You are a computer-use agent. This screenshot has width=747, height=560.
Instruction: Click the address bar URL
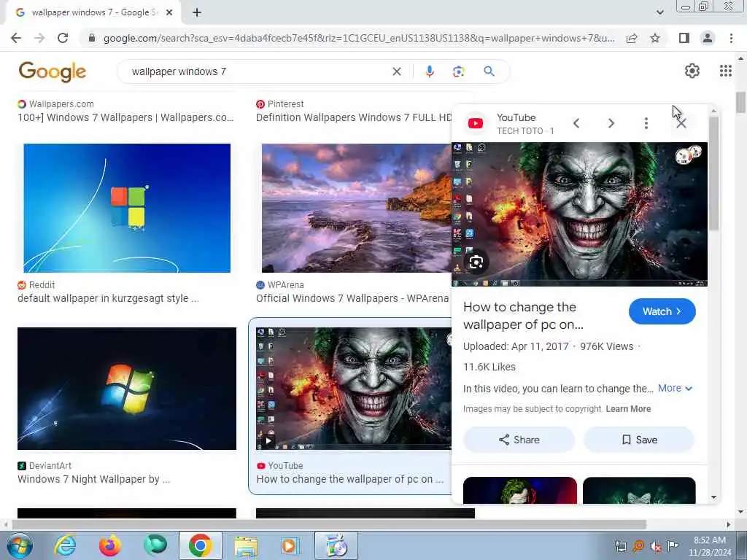tap(358, 38)
